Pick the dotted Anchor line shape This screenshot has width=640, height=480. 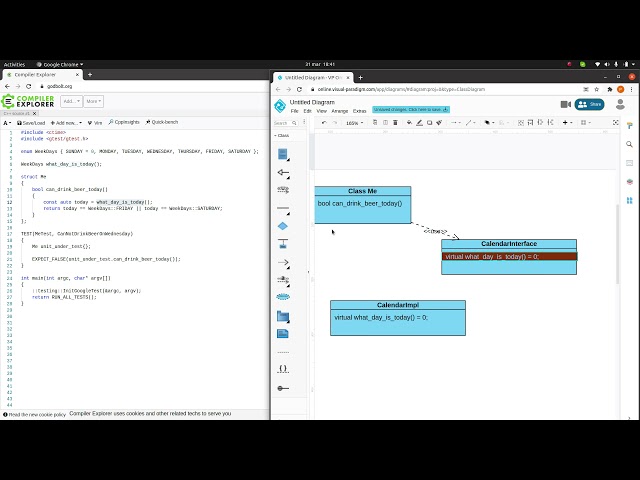283,352
